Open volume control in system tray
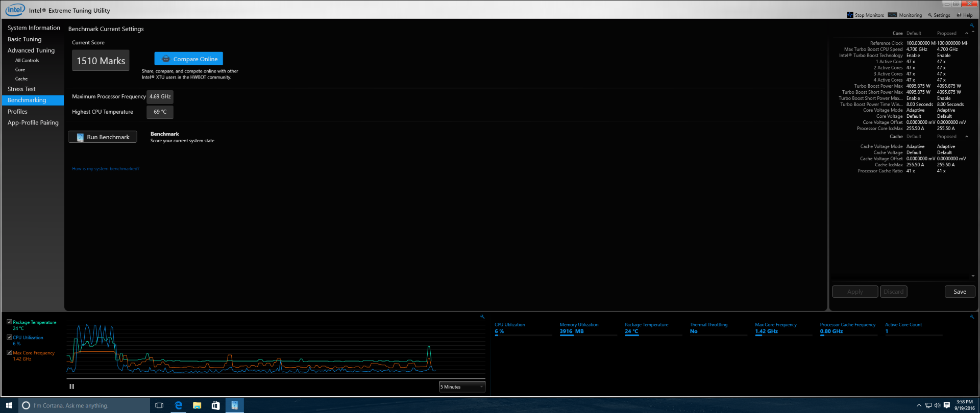This screenshot has height=413, width=980. (x=937, y=406)
